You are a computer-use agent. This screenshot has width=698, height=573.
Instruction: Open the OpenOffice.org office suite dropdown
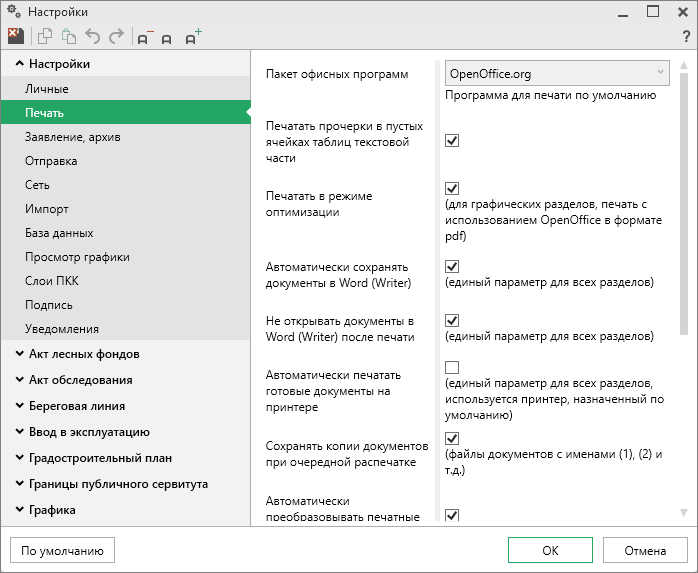(557, 73)
